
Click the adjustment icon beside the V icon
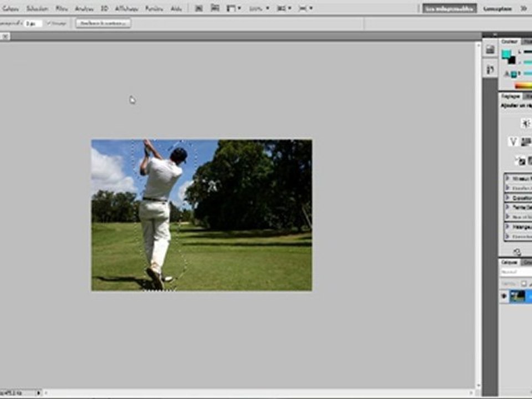click(526, 141)
